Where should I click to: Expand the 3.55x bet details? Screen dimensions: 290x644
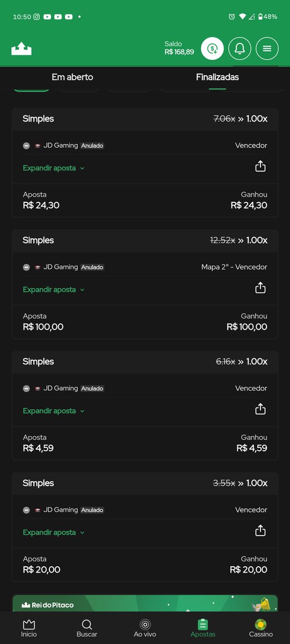click(x=54, y=532)
